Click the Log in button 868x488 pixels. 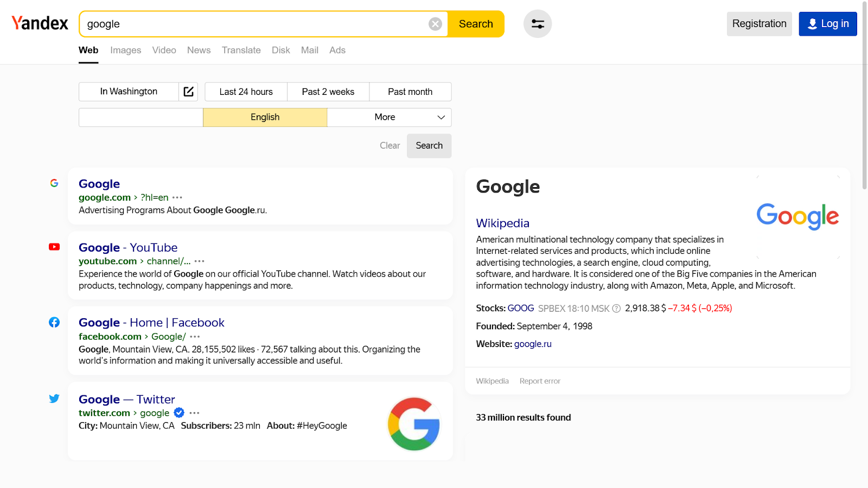tap(828, 24)
